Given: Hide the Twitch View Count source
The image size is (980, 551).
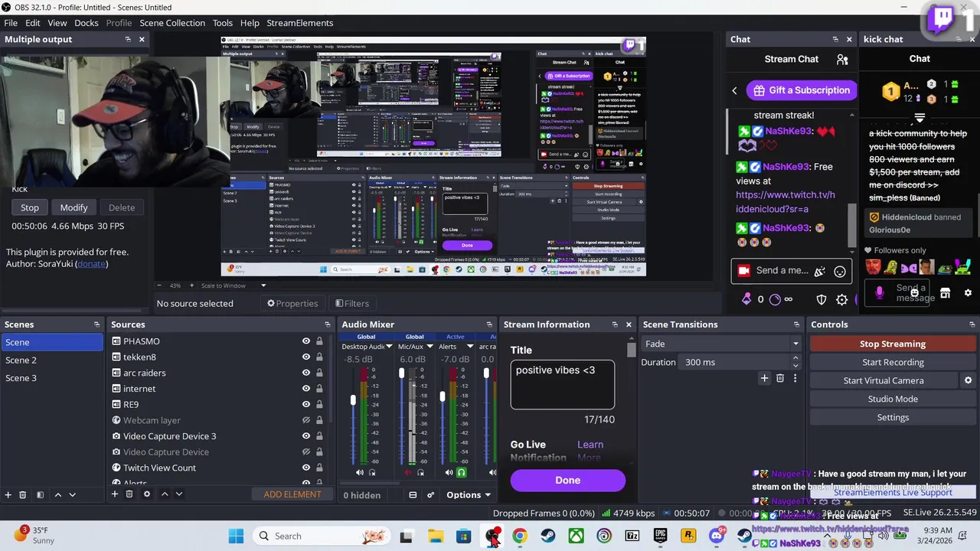Looking at the screenshot, I should point(306,468).
